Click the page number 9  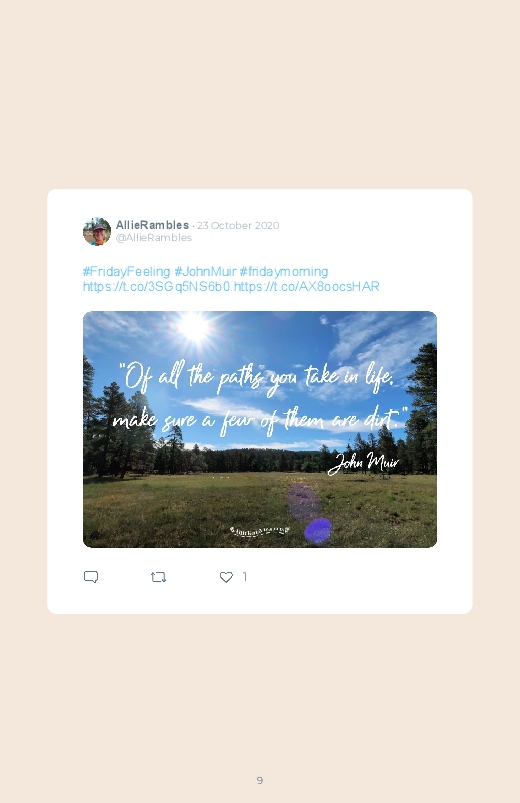(260, 780)
